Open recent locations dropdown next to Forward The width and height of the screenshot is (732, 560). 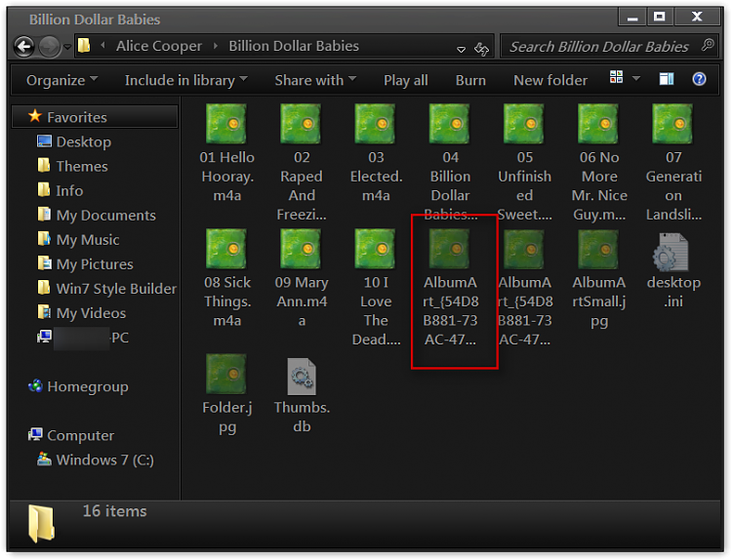coord(67,47)
